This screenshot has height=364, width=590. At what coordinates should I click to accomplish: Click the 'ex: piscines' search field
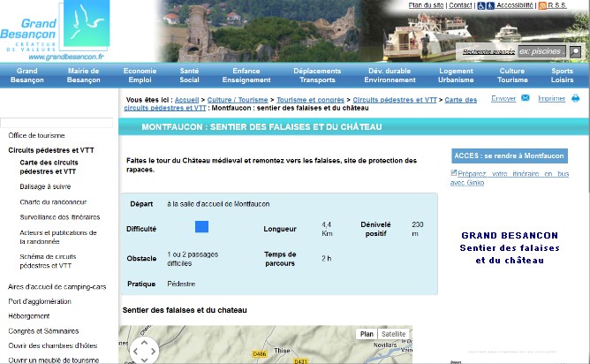click(541, 51)
